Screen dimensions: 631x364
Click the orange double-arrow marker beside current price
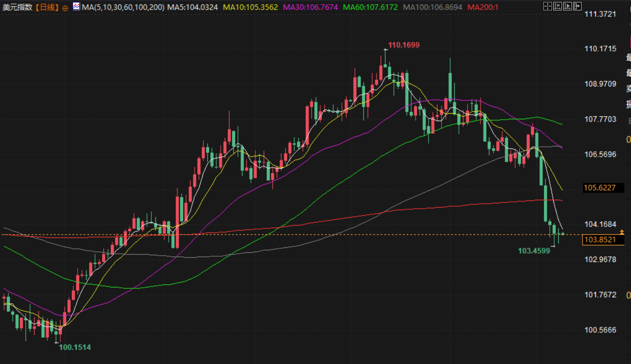click(x=622, y=232)
